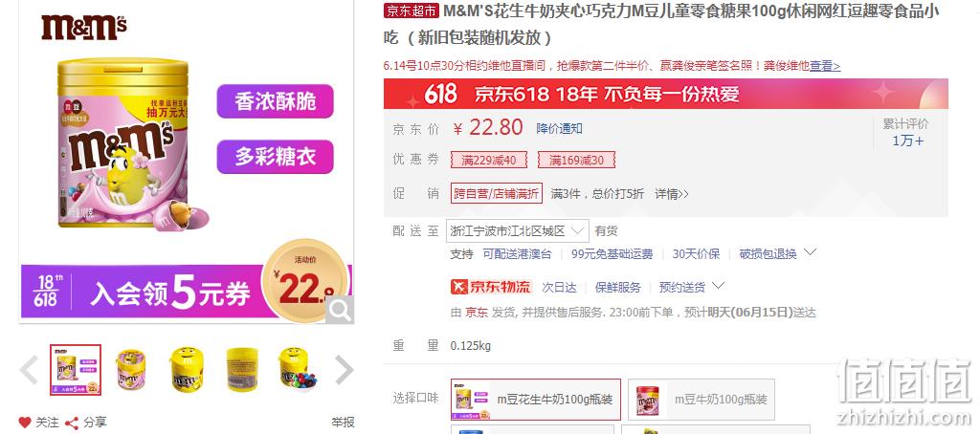
Task: Select m豆花生牛奶100g瓶装 flavor option
Action: (536, 399)
